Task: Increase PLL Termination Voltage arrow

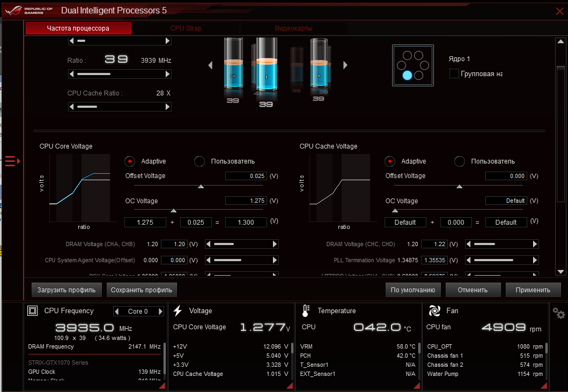Action: [x=535, y=260]
